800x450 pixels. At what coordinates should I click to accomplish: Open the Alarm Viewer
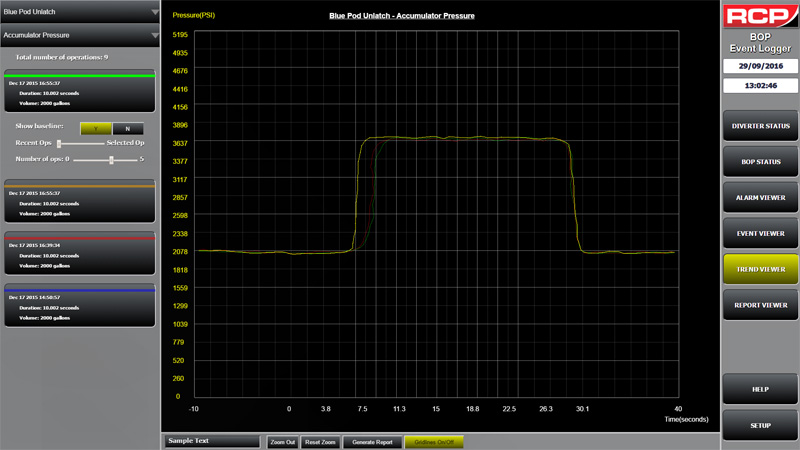point(760,198)
